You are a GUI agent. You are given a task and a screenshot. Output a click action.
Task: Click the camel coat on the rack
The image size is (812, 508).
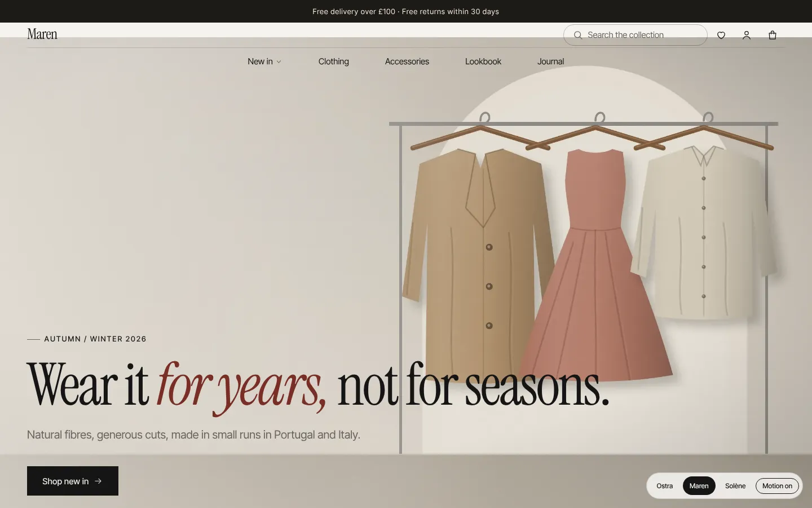479,265
